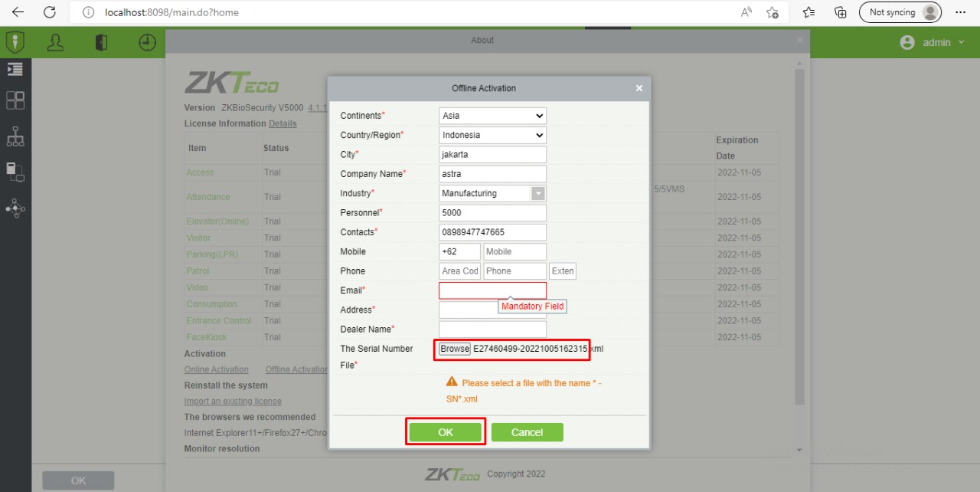Open the Country/Region dropdown showing Indonesia
This screenshot has width=980, height=492.
coord(493,135)
